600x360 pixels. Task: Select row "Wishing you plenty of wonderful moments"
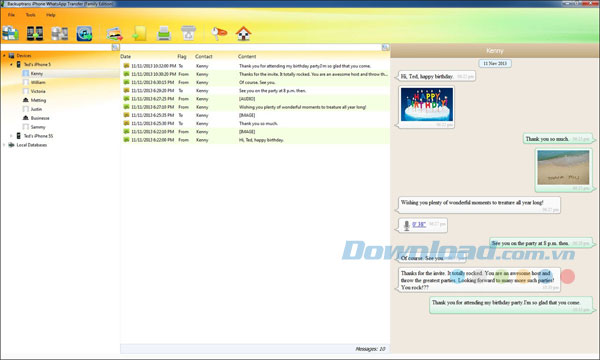click(x=255, y=107)
